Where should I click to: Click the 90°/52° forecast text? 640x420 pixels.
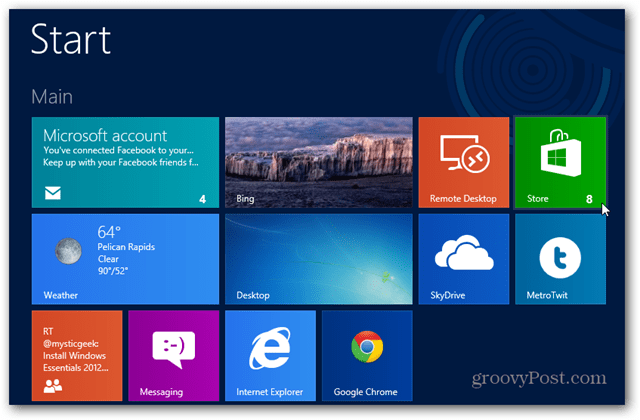point(113,271)
